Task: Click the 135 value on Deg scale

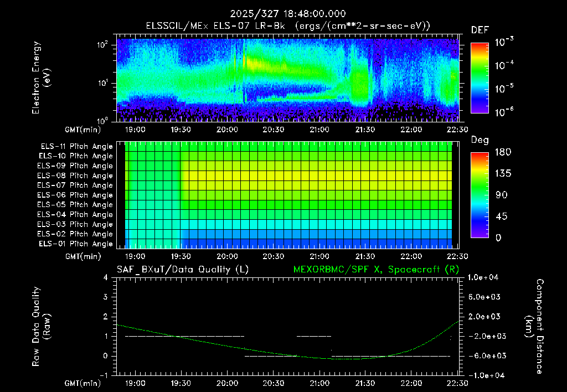Action: coord(503,173)
